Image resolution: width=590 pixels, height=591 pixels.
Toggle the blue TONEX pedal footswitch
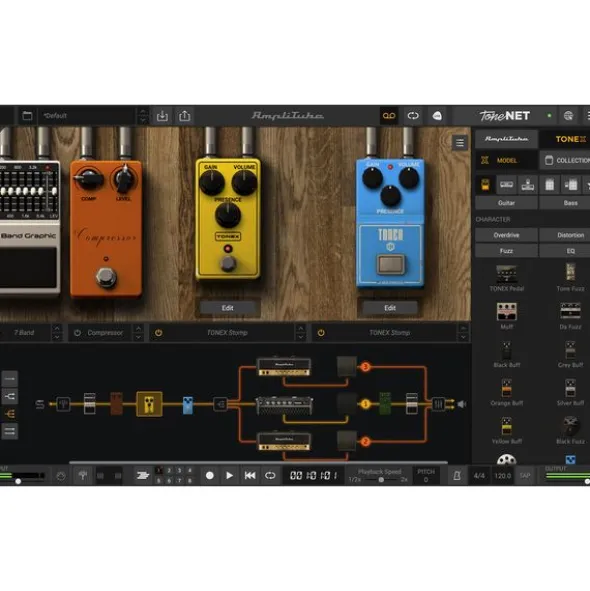(x=391, y=264)
